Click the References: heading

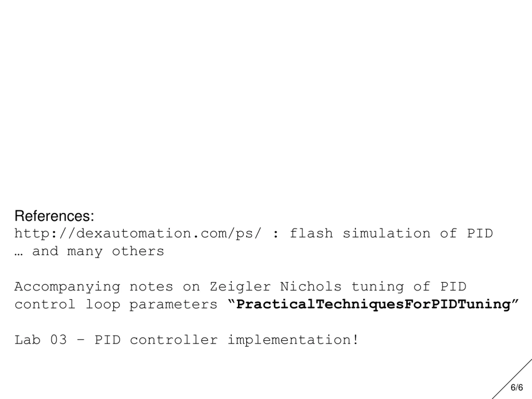tap(54, 216)
